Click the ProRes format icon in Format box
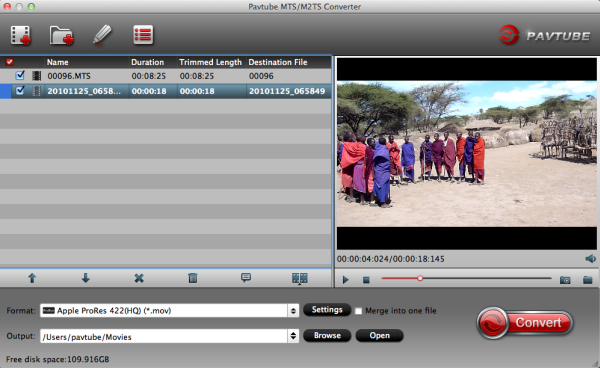This screenshot has width=600, height=368. tap(49, 311)
